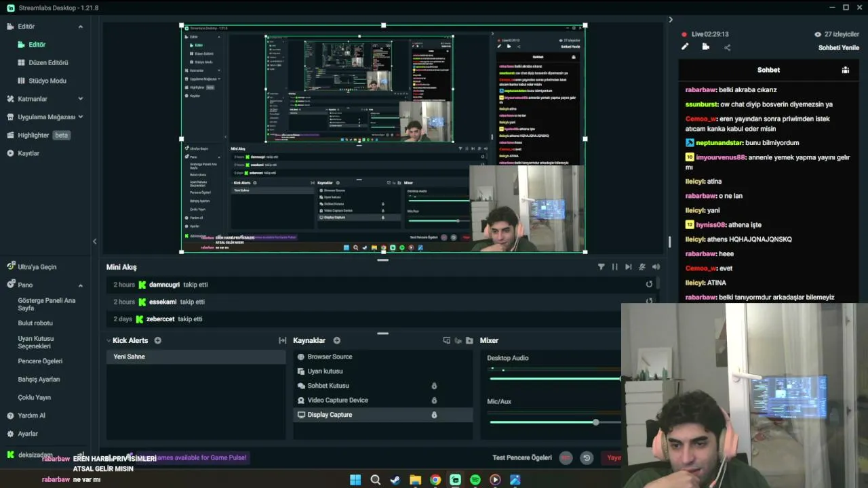The image size is (868, 488).
Task: Pause the Mini Akış alert queue
Action: (x=615, y=267)
